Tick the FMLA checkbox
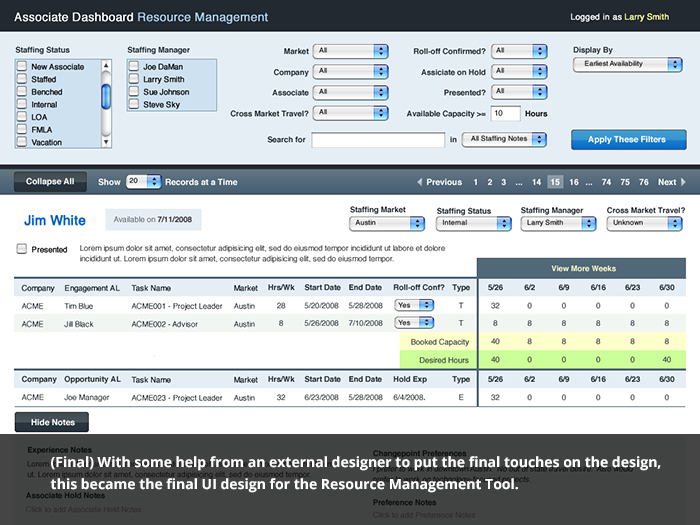 [21, 129]
